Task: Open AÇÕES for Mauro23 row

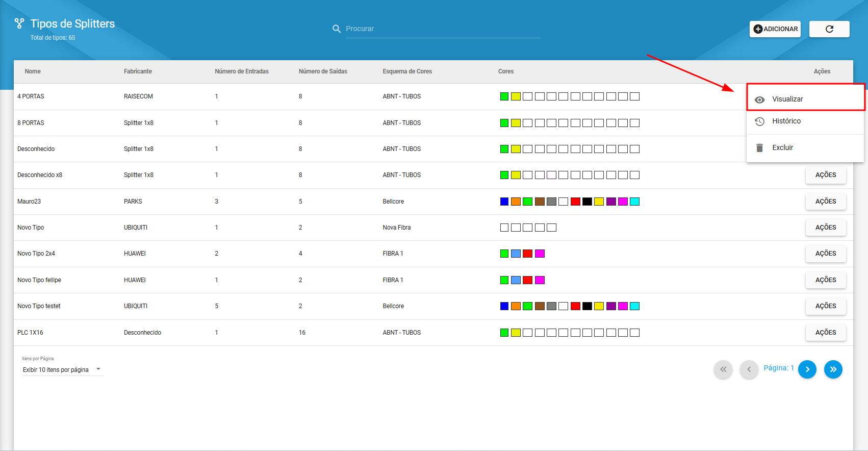Action: pos(826,202)
